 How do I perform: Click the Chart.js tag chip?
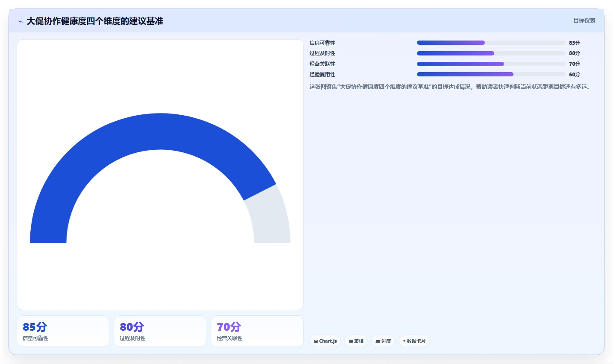pyautogui.click(x=325, y=341)
